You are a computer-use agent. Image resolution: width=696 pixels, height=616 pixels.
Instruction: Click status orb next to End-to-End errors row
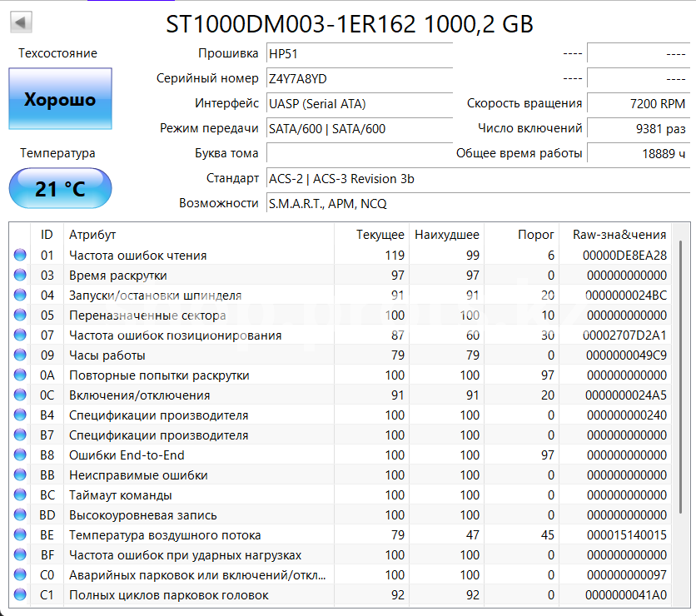20,455
